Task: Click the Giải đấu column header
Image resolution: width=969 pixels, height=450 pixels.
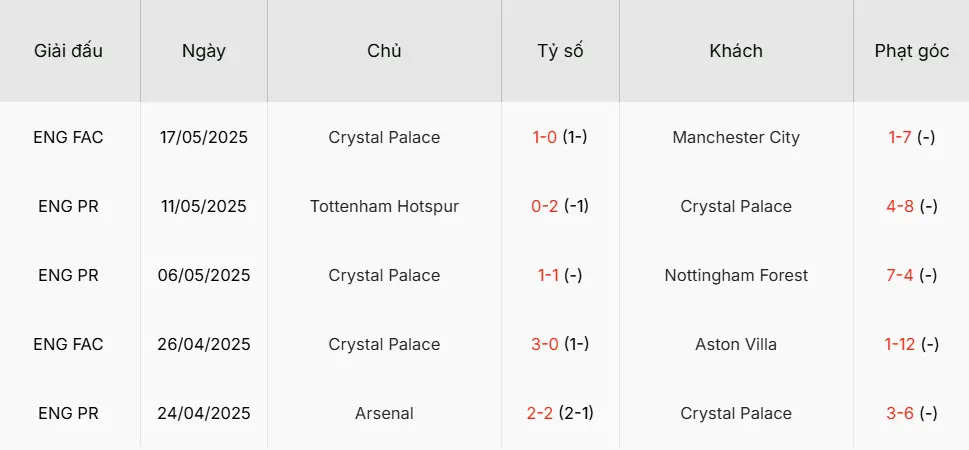Action: point(68,51)
